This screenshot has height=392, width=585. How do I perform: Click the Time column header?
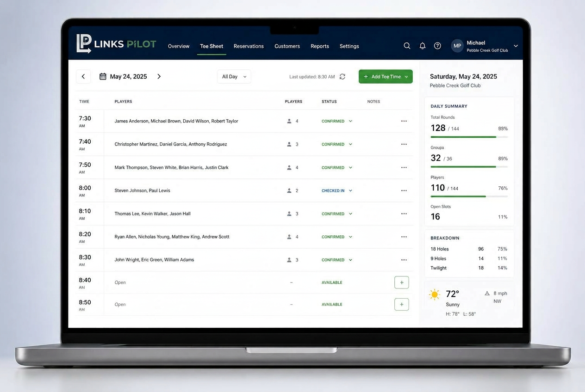[84, 102]
